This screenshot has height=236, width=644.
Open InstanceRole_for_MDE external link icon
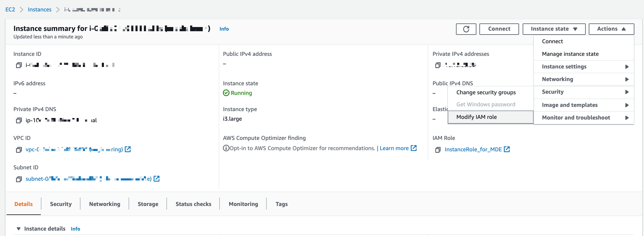point(507,149)
